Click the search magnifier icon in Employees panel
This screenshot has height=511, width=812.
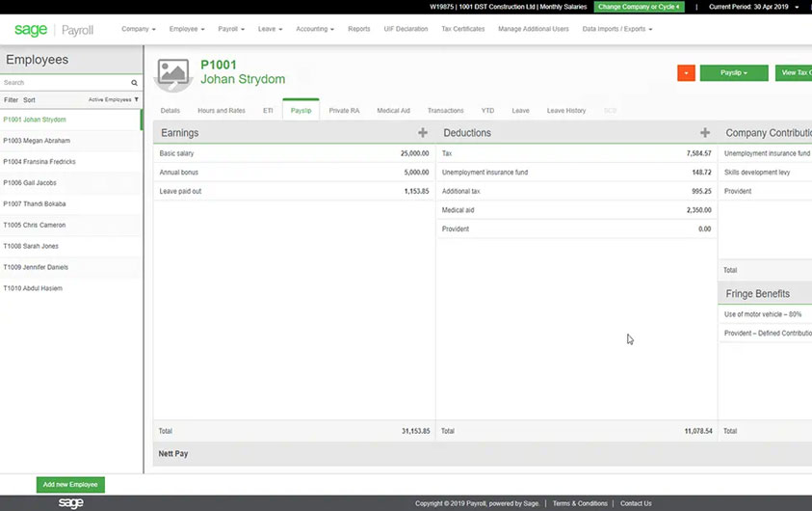135,83
